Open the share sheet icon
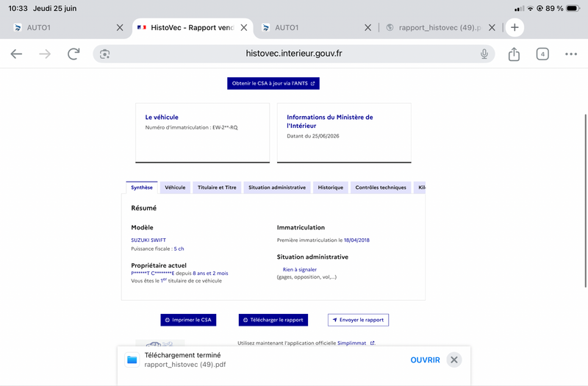This screenshot has width=588, height=386. pos(514,54)
